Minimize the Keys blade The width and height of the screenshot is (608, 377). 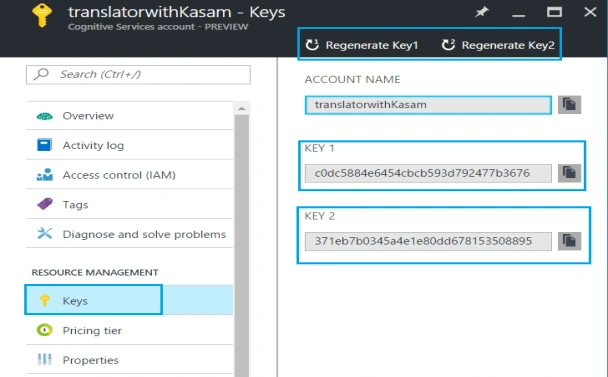[518, 15]
